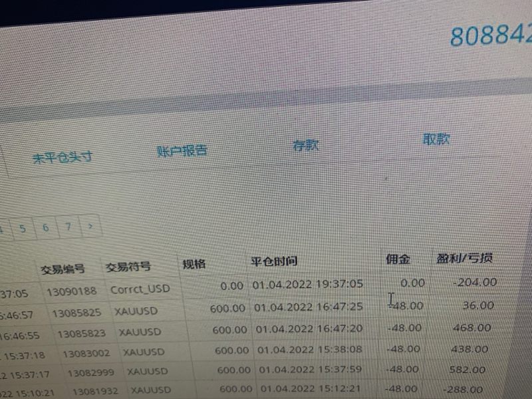Click close time 01.04.2022 19:37:05

(308, 284)
